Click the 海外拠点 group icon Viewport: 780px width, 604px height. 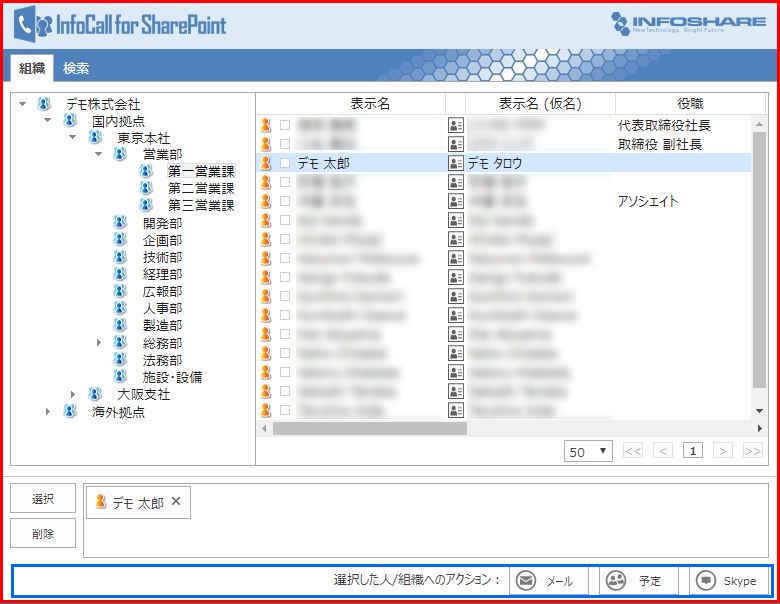(70, 411)
